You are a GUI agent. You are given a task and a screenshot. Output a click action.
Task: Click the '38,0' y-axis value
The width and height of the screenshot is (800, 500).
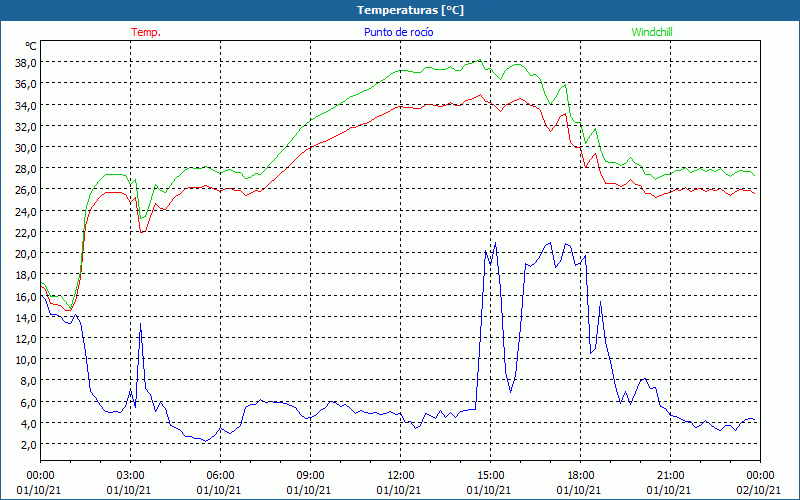coord(27,62)
